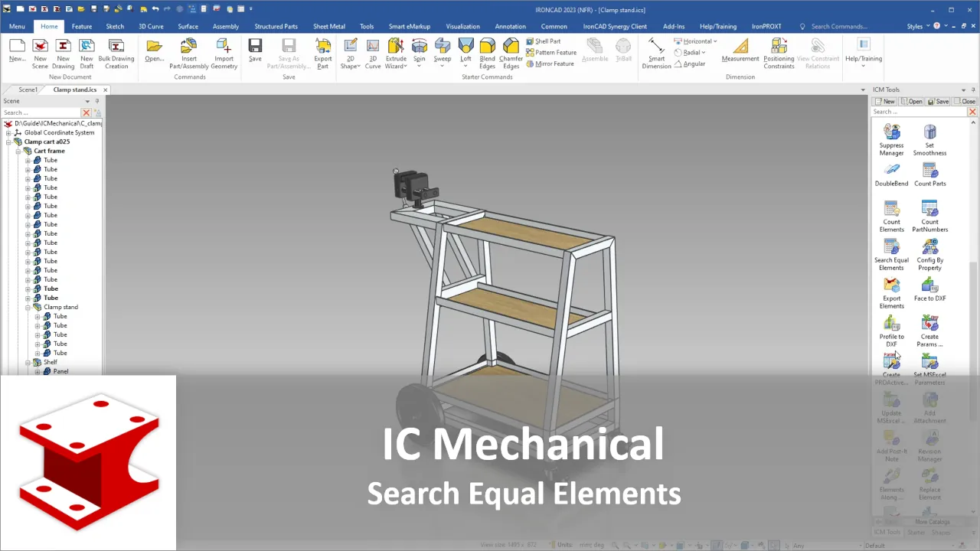Click the New Drawing icon

pyautogui.click(x=64, y=52)
